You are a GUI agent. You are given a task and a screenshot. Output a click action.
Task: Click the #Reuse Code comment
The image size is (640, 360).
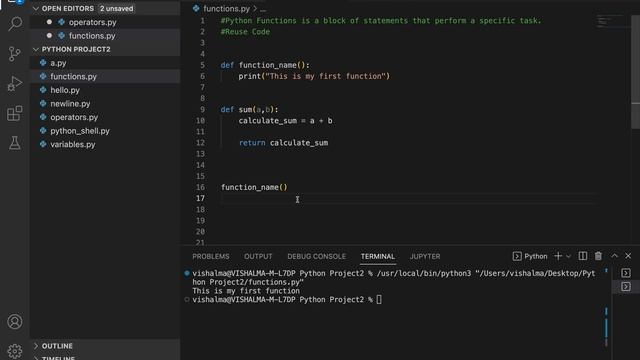tap(245, 32)
